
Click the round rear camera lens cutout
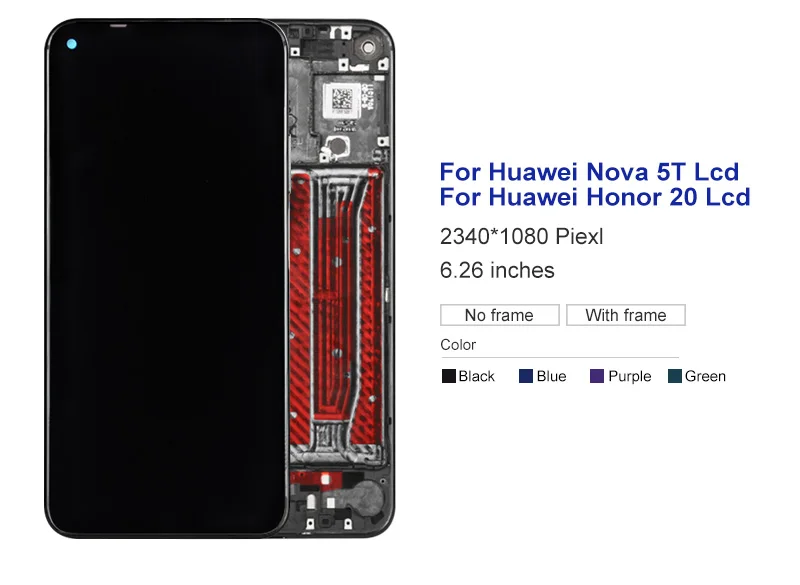pyautogui.click(x=367, y=48)
